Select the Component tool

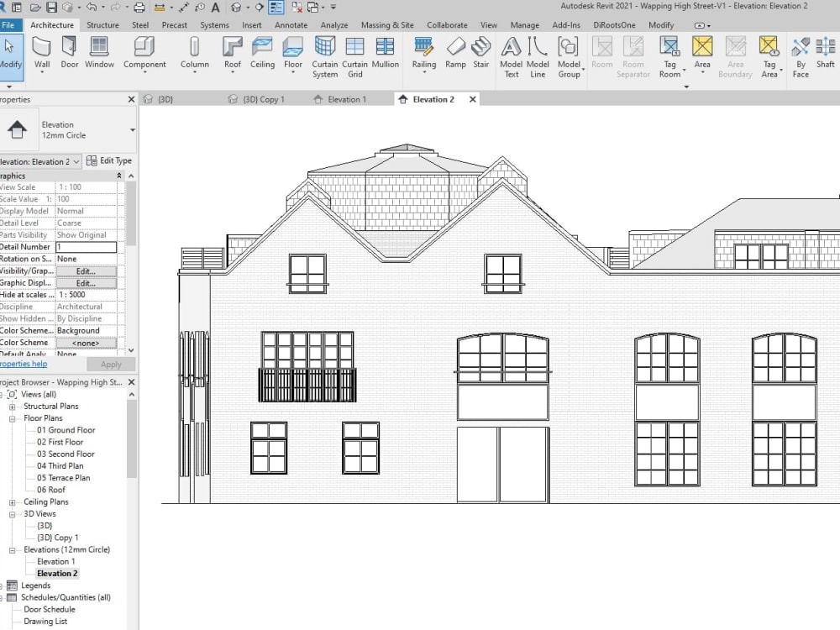144,54
